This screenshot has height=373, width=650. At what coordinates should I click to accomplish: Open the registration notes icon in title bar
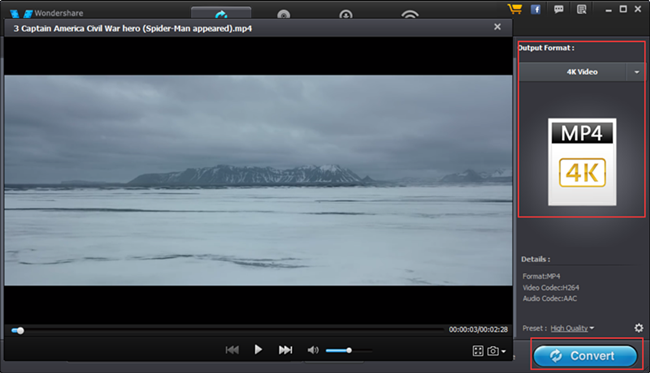point(582,9)
